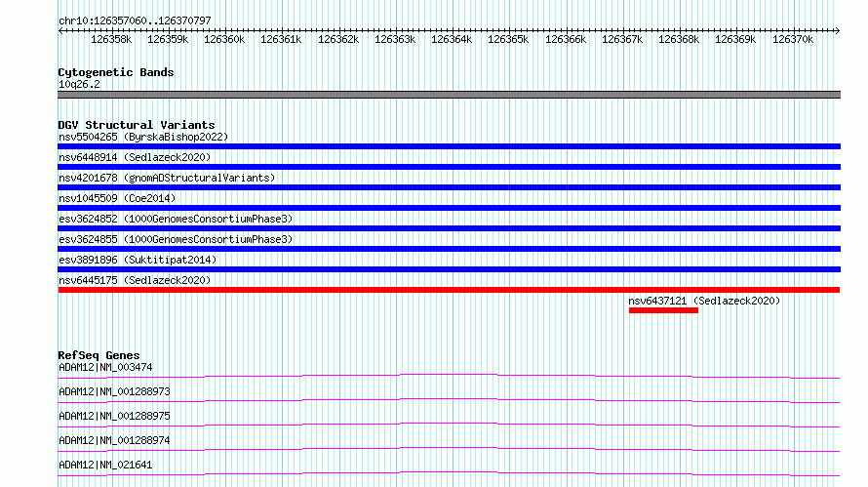Click the 126364k ruler tick label
The height and width of the screenshot is (487, 868).
tap(452, 39)
